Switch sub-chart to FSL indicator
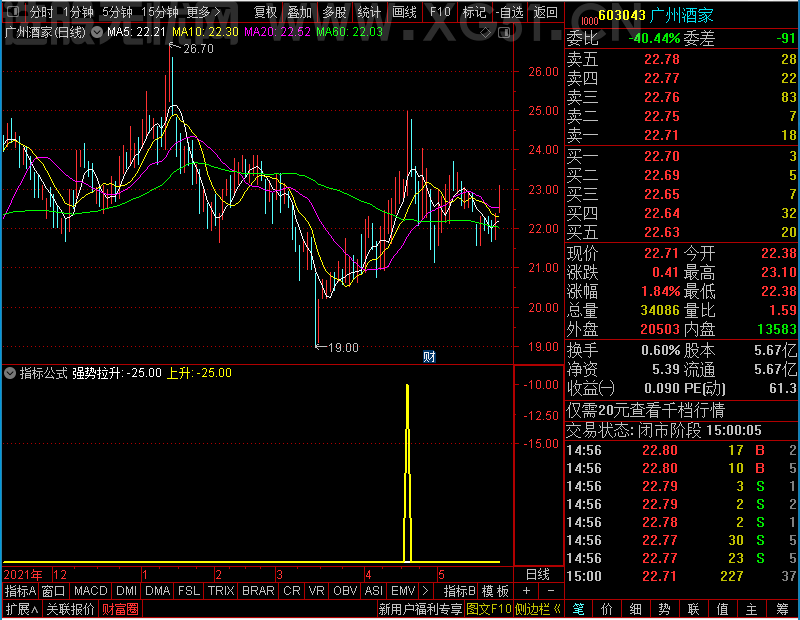 point(189,591)
